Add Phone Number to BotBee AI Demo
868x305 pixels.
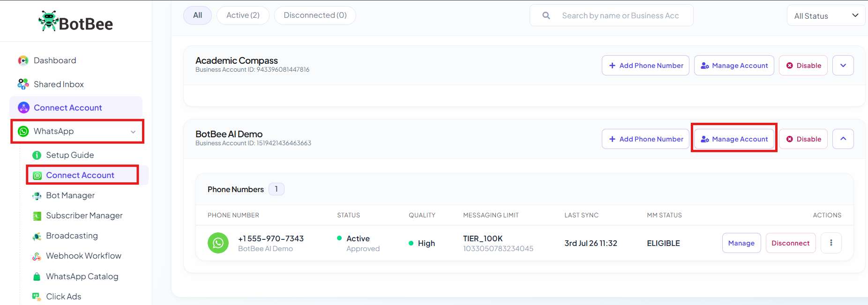[645, 139]
